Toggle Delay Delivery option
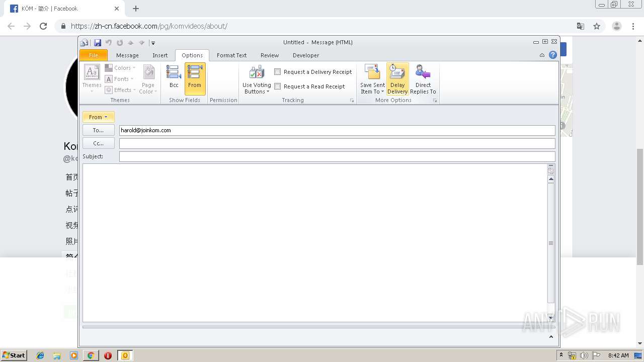Screen dimensions: 644x362 [x=397, y=79]
